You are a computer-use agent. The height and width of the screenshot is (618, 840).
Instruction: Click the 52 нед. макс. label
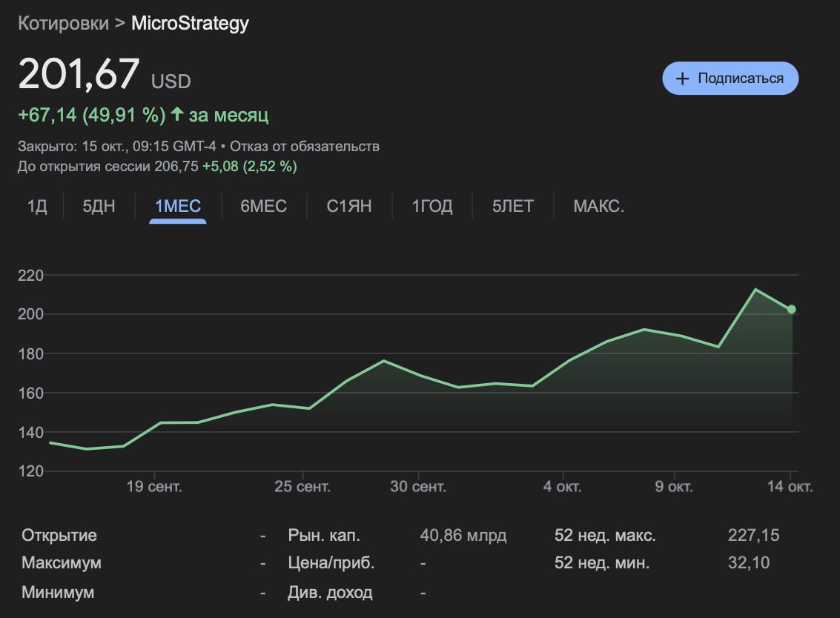click(606, 535)
